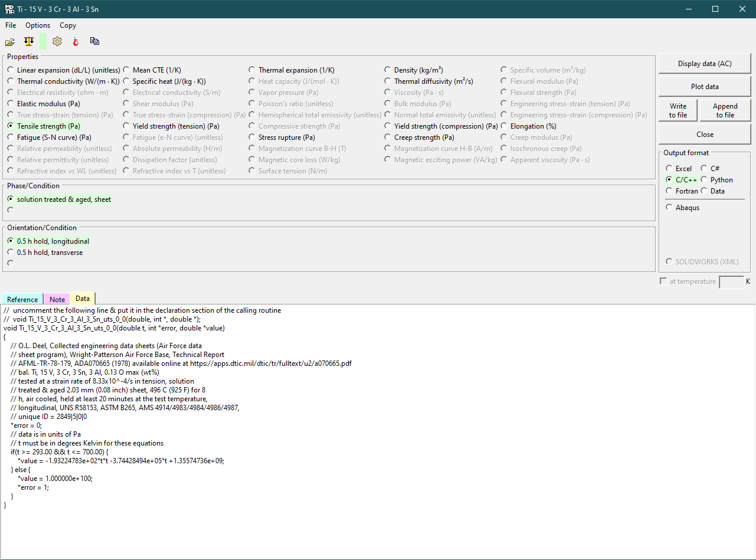Image resolution: width=756 pixels, height=560 pixels.
Task: Click the copy documents toolbar icon
Action: click(x=94, y=41)
